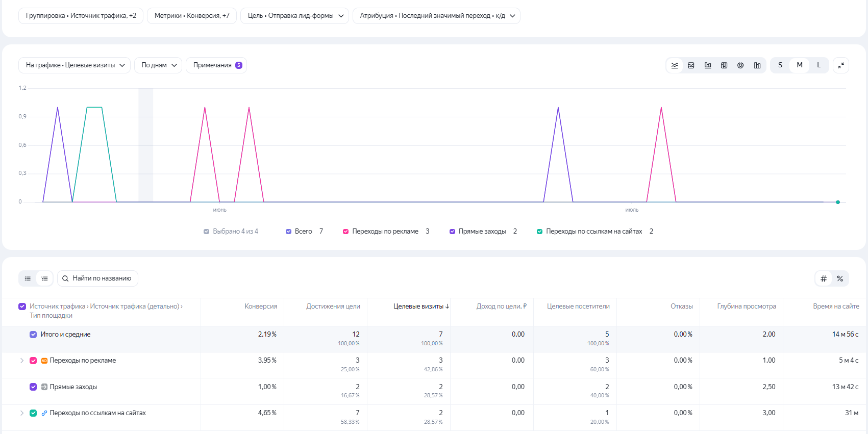This screenshot has height=434, width=868.
Task: Switch table to tree list view icon
Action: pyautogui.click(x=44, y=278)
